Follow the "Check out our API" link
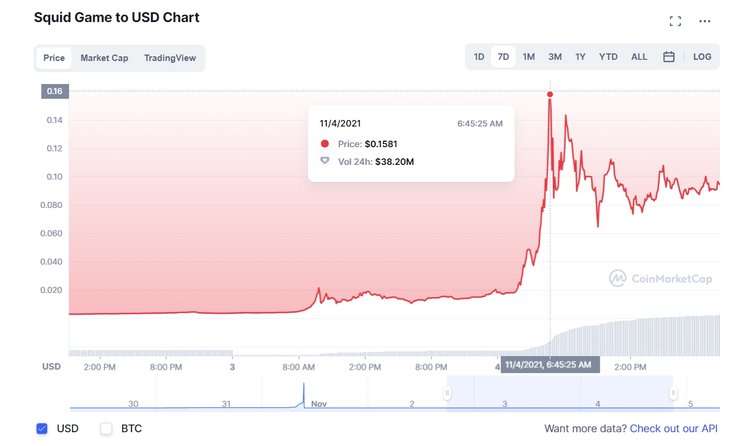Viewport: 740px width, 446px height. (674, 428)
